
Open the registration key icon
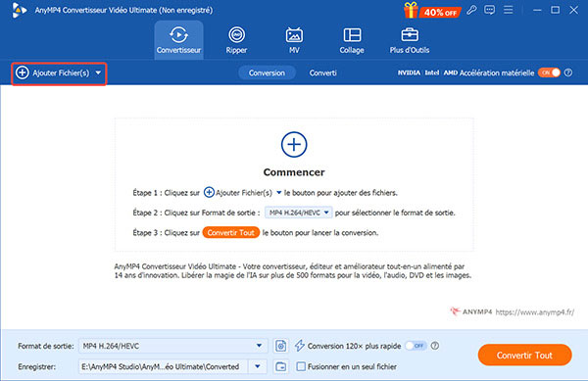click(x=471, y=10)
